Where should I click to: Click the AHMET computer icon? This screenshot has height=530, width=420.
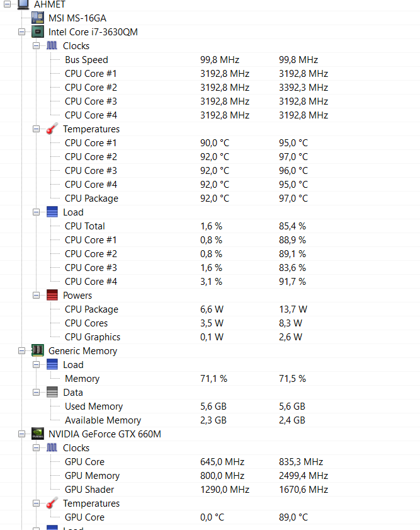23,4
